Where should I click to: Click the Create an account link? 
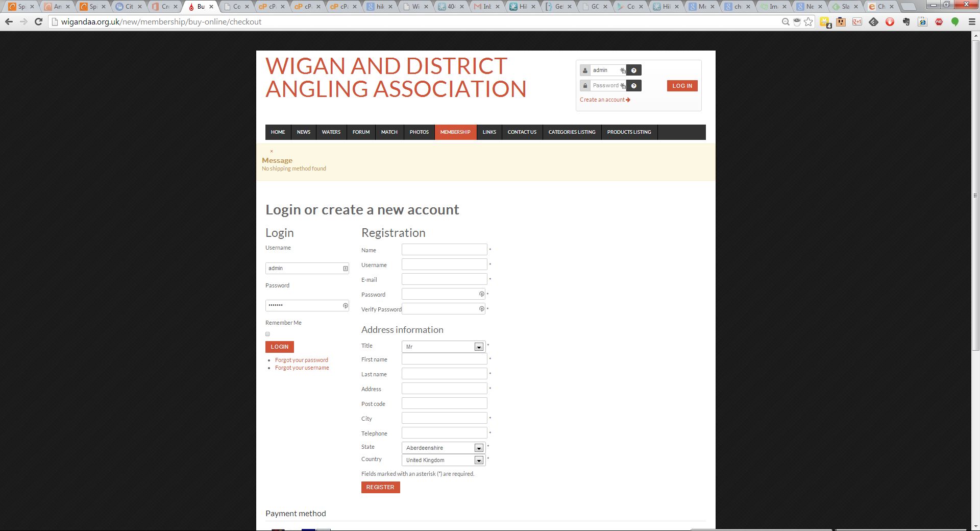605,100
